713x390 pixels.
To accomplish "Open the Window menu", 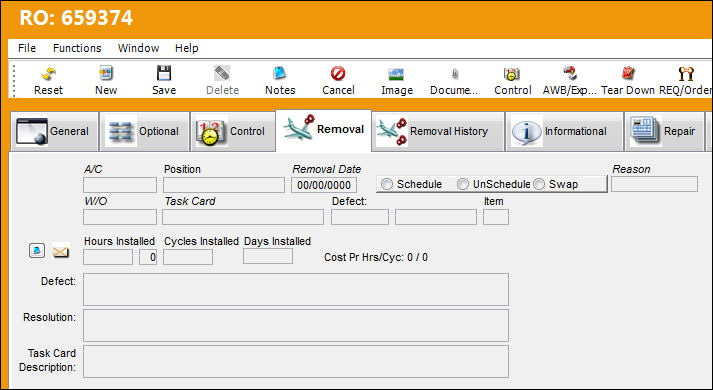I will [x=138, y=48].
